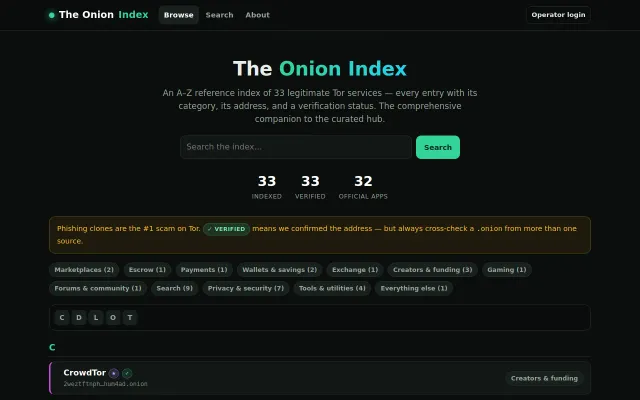Click the green verified checkmark beside CrowdTor

click(x=127, y=373)
